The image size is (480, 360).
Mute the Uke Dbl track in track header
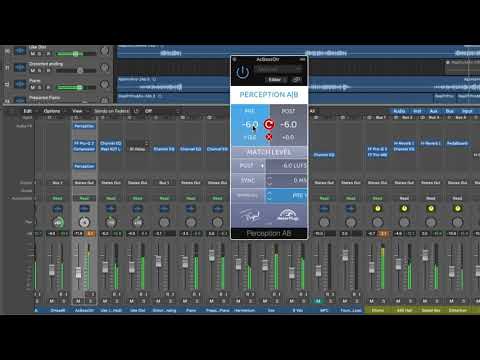point(33,54)
